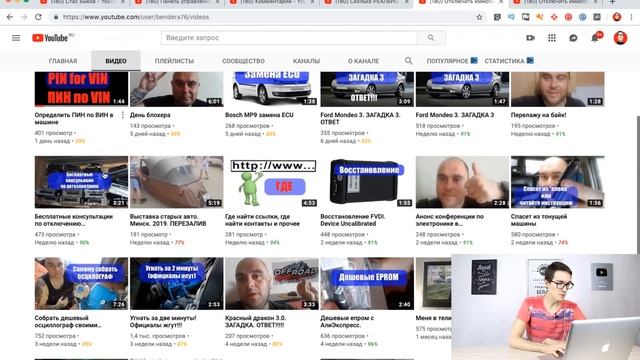This screenshot has width=640, height=360.
Task: Open Угнать за две минуты title
Action: point(163,322)
